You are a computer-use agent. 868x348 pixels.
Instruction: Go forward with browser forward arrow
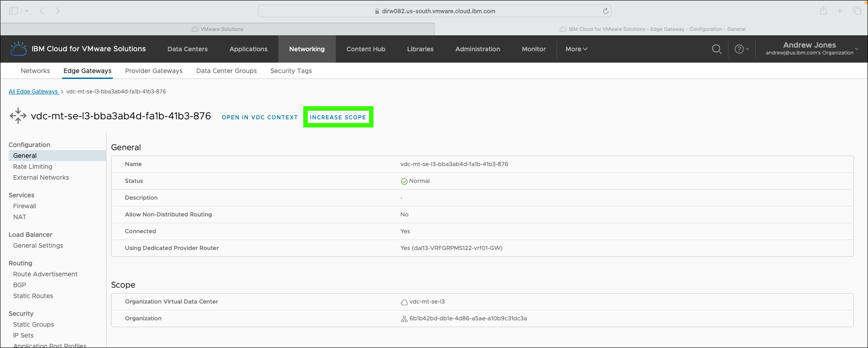[x=58, y=11]
